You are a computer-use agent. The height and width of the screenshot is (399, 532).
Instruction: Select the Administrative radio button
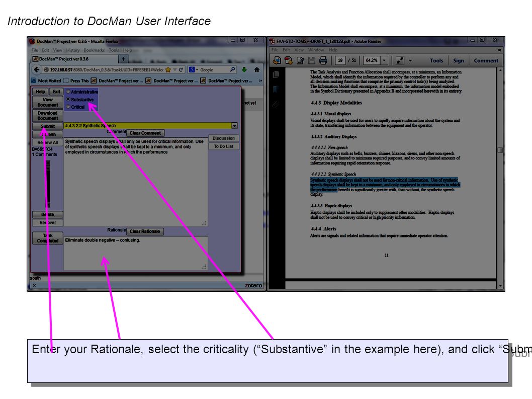click(68, 92)
